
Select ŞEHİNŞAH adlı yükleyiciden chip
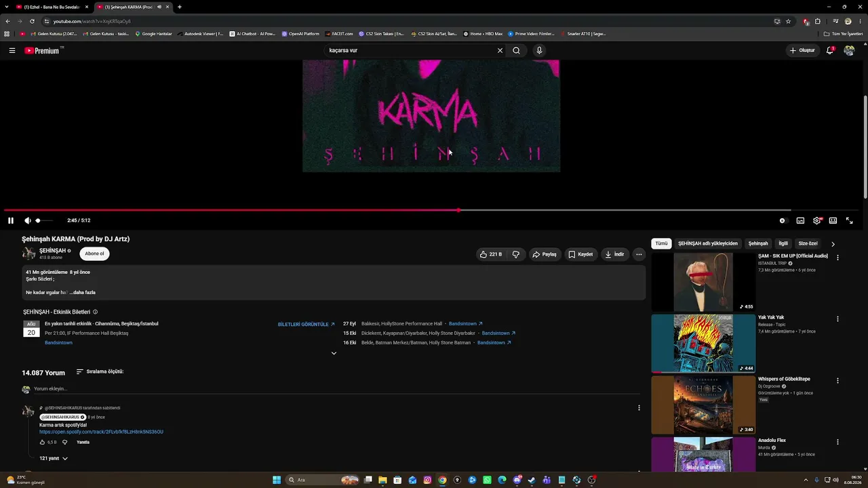click(708, 243)
